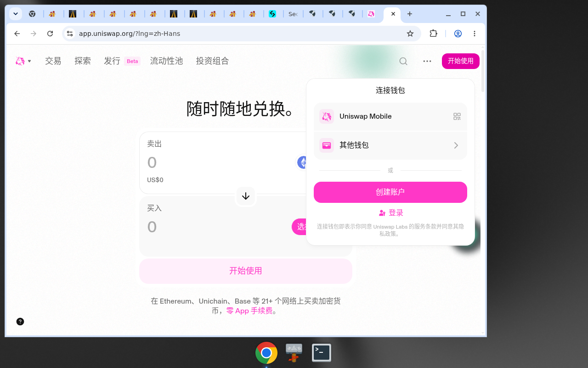This screenshot has height=368, width=588.
Task: Click the Beta badge next to 发行
Action: 132,61
